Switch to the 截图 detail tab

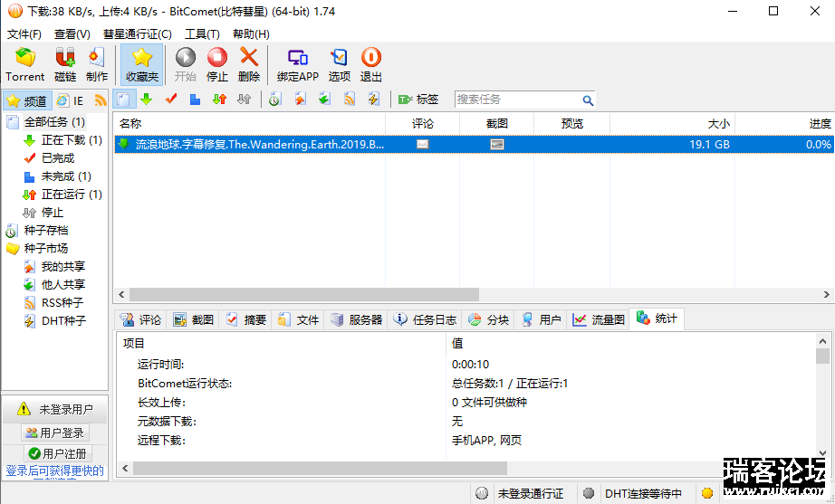point(194,319)
